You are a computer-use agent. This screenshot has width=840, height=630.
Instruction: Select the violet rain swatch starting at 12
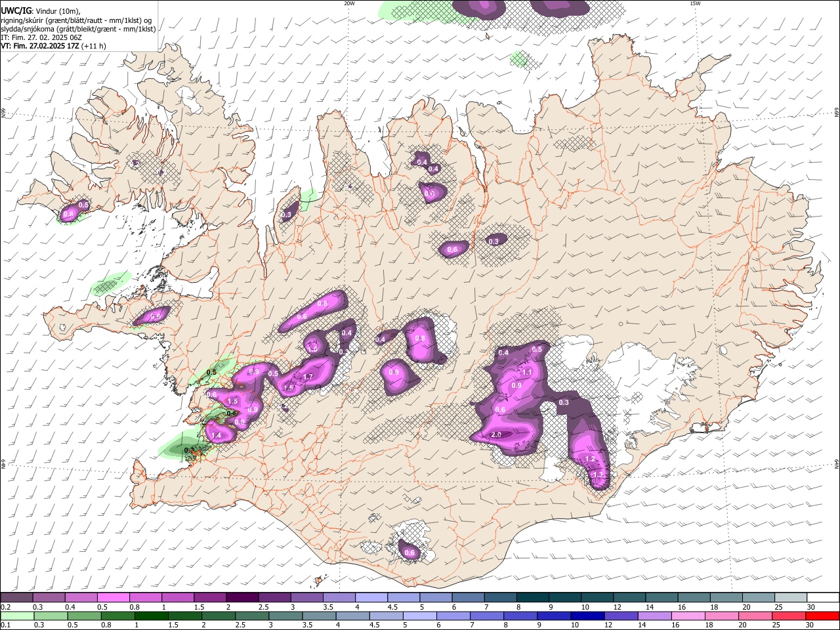click(x=621, y=616)
